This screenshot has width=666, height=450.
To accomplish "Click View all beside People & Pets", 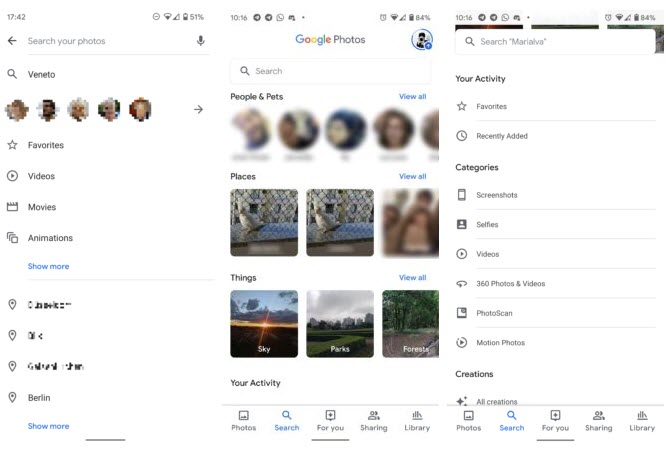I will (412, 97).
